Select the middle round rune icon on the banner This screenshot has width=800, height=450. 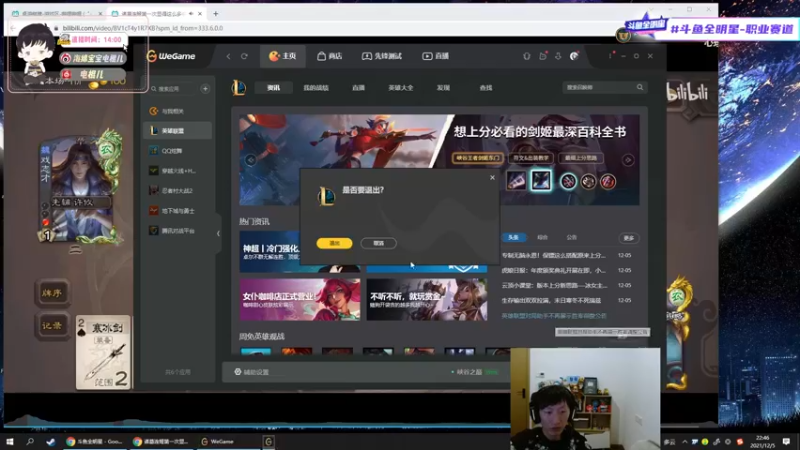588,181
